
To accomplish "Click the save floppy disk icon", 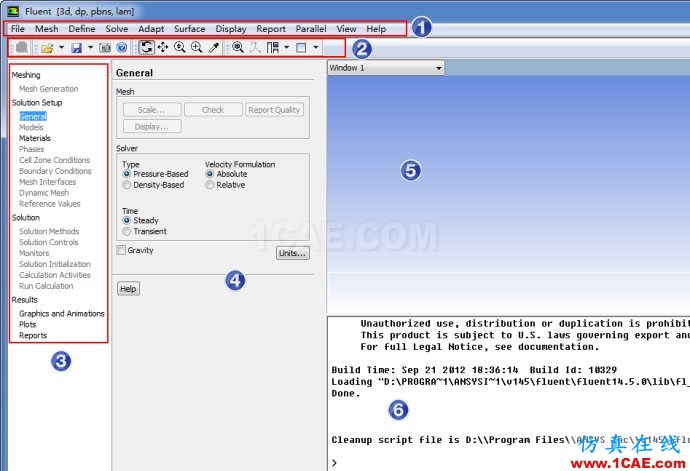I will (x=77, y=48).
